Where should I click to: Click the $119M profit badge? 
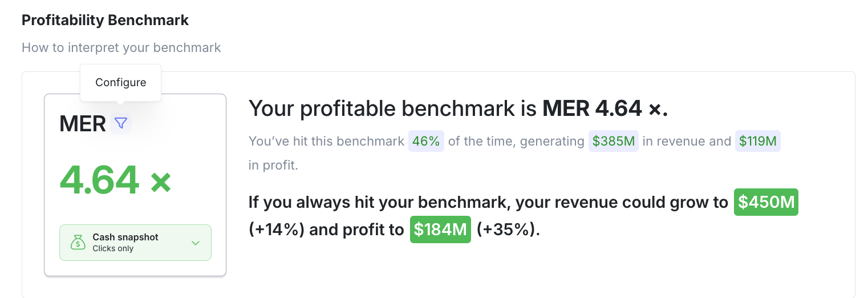757,142
